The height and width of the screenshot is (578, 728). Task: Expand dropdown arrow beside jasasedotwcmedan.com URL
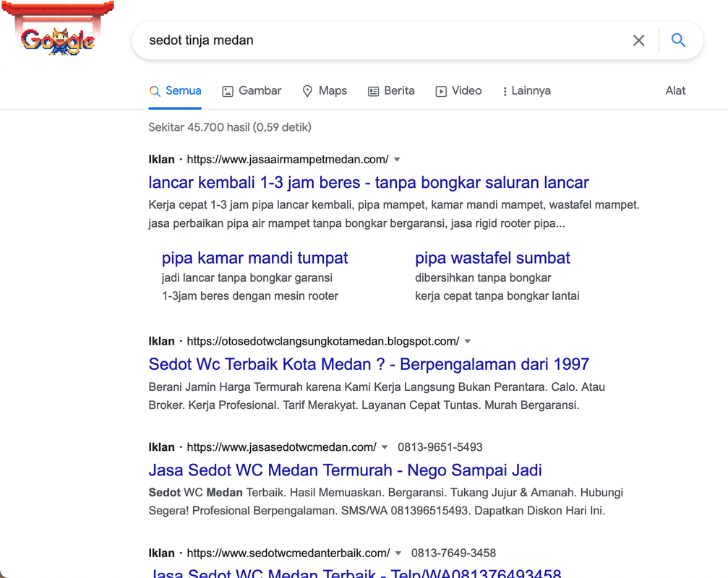tap(385, 447)
